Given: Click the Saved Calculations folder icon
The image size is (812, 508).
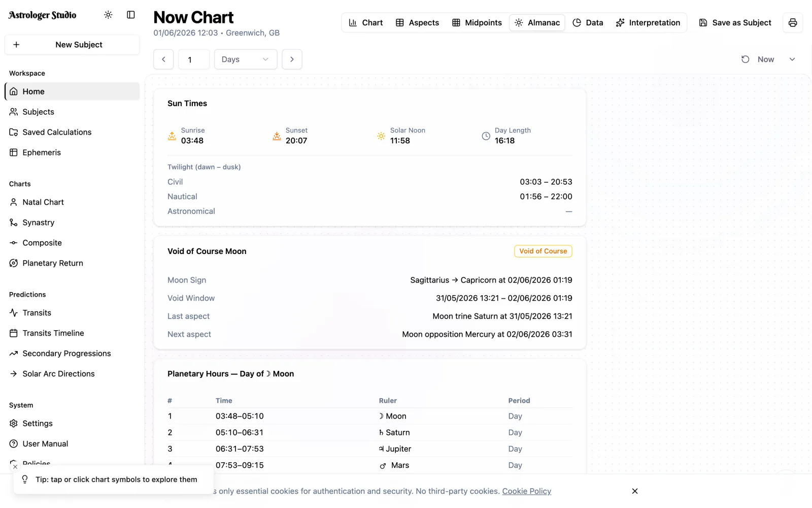Looking at the screenshot, I should 14,132.
